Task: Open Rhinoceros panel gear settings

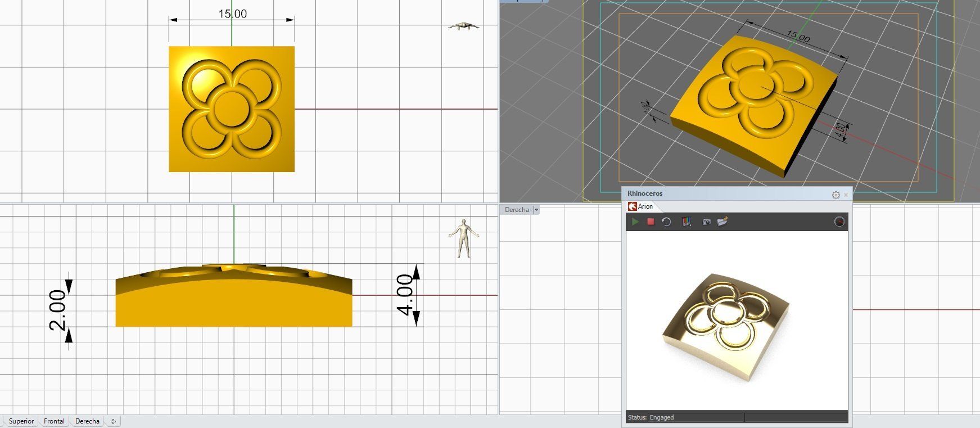Action: point(836,195)
